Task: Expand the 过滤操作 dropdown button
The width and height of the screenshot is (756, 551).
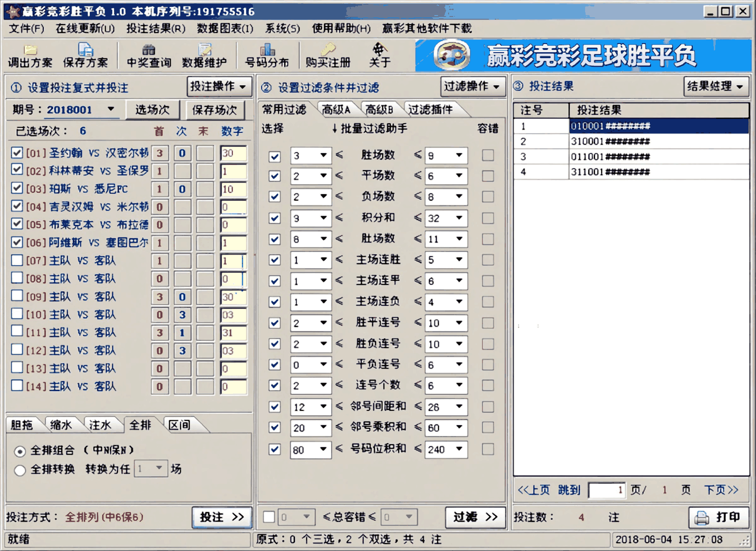Action: click(x=473, y=86)
